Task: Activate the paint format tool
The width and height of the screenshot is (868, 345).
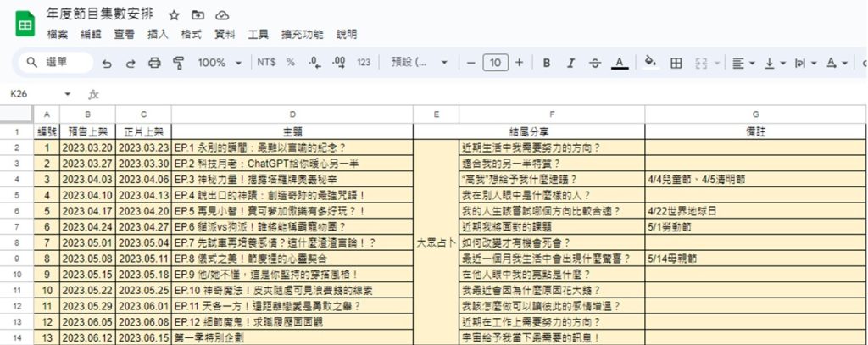Action: click(178, 63)
